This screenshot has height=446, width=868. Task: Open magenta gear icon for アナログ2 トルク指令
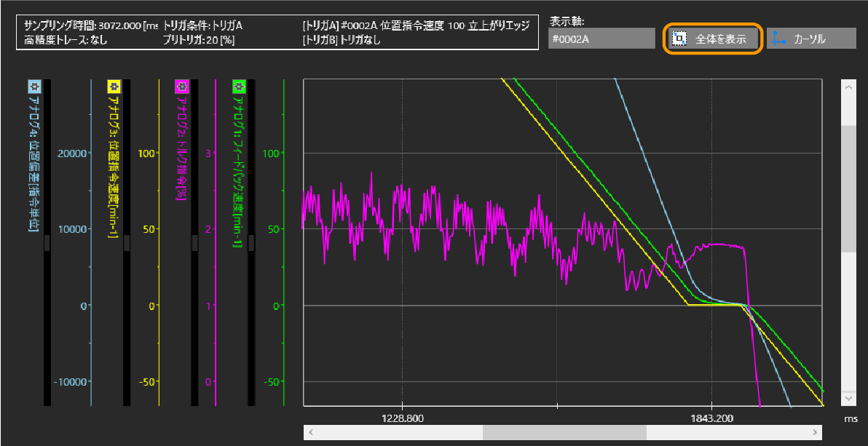[x=181, y=86]
